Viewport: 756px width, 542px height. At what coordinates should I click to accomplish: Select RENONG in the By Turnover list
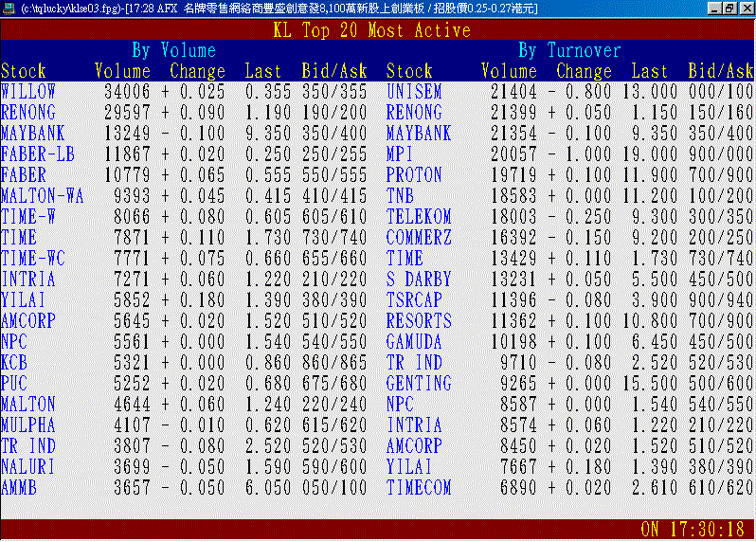(x=414, y=113)
